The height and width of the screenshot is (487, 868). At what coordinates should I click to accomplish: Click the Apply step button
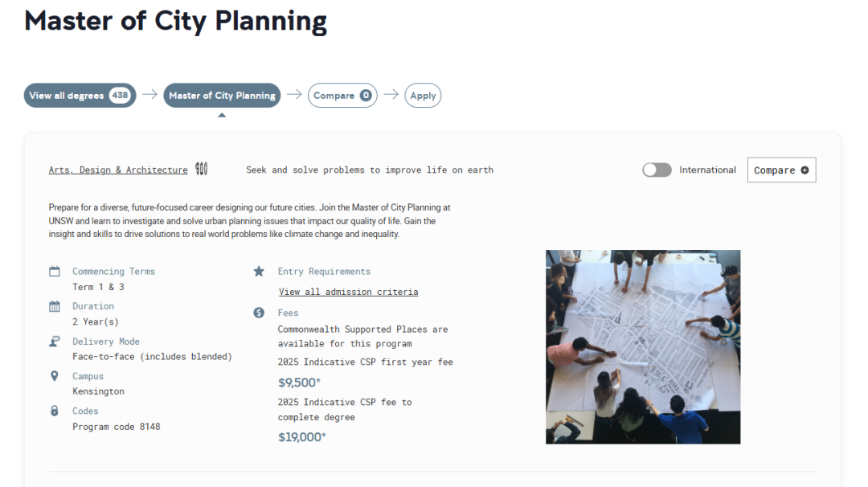click(423, 96)
